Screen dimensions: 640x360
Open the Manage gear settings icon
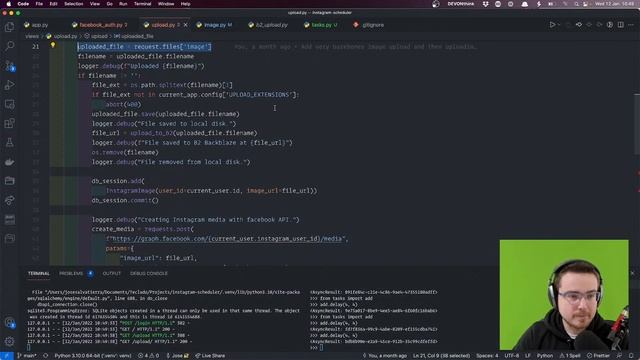pos(9,341)
